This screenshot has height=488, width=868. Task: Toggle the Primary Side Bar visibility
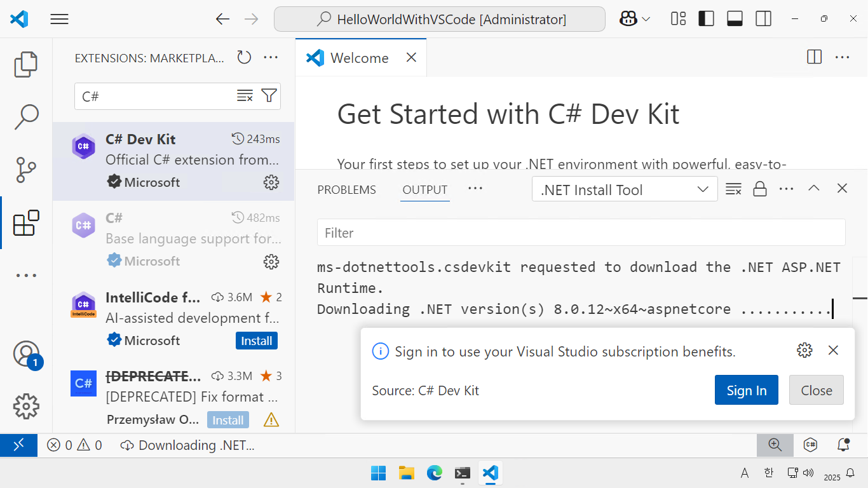click(705, 18)
